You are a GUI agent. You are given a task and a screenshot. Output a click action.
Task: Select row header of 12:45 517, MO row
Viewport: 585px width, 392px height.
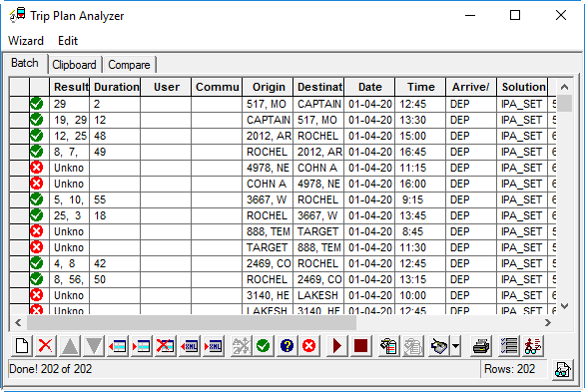(x=19, y=104)
